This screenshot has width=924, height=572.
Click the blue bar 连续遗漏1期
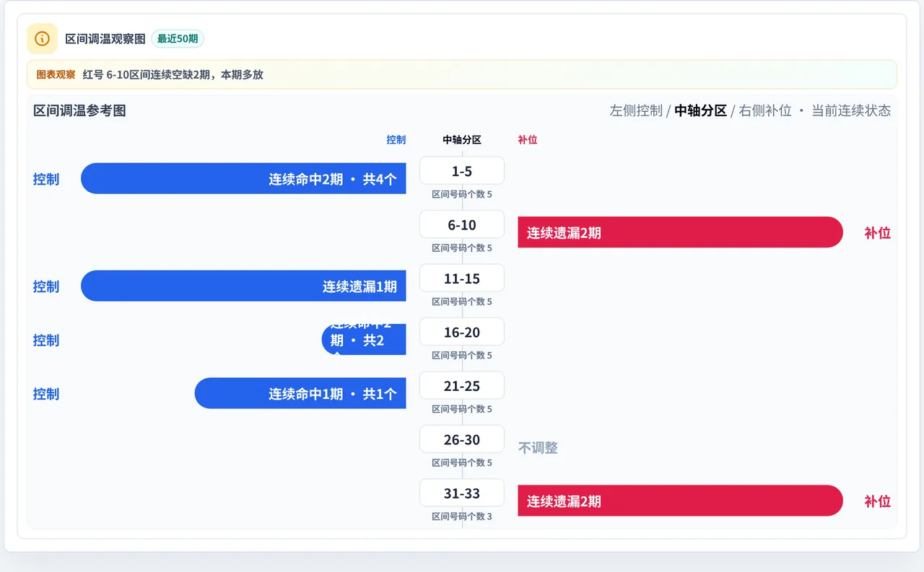(243, 286)
